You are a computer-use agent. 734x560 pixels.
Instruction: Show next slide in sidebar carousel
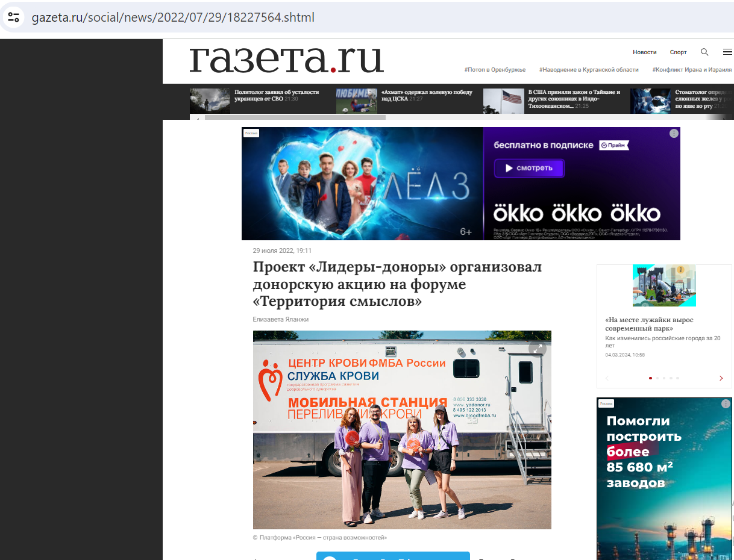pyautogui.click(x=721, y=378)
